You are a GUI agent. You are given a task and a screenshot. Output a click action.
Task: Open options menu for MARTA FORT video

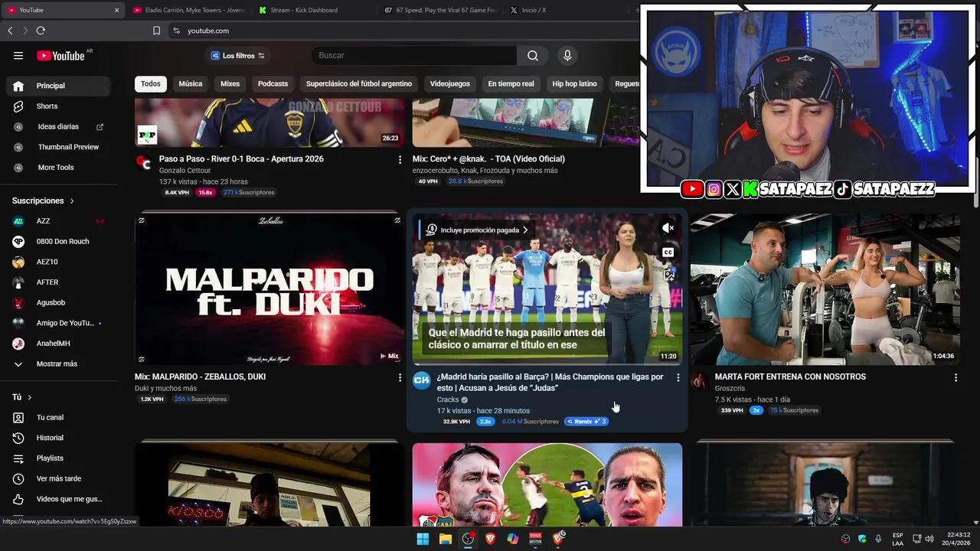coord(955,377)
